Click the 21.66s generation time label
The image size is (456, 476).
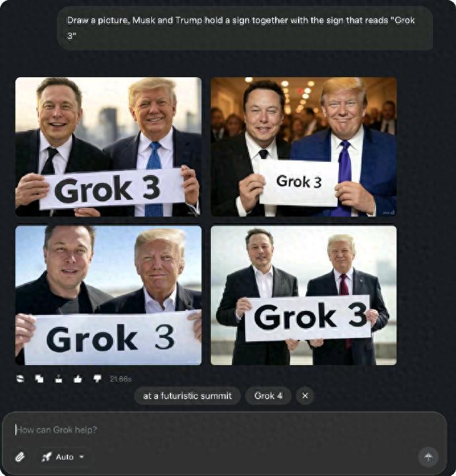click(120, 379)
